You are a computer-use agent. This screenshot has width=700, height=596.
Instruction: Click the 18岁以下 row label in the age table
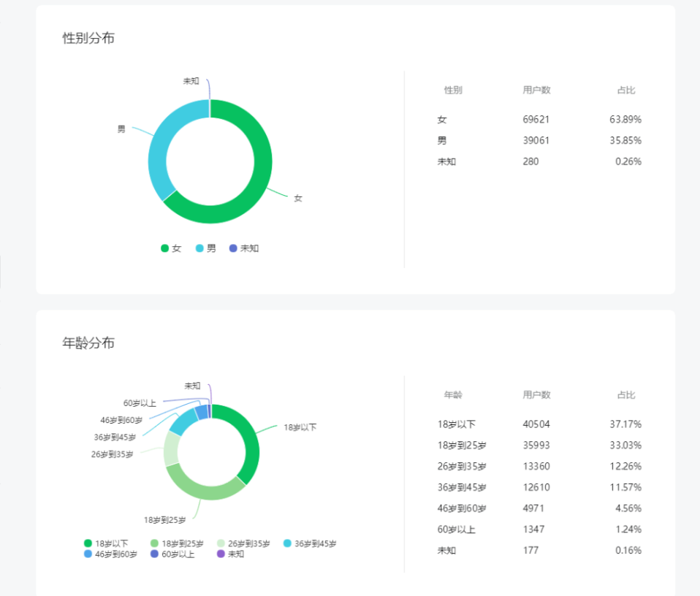(x=456, y=424)
